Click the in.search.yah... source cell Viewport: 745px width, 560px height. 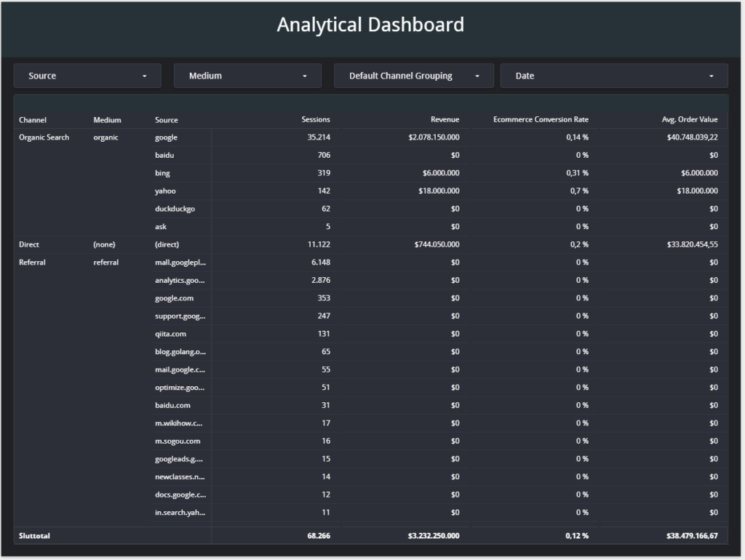(180, 513)
